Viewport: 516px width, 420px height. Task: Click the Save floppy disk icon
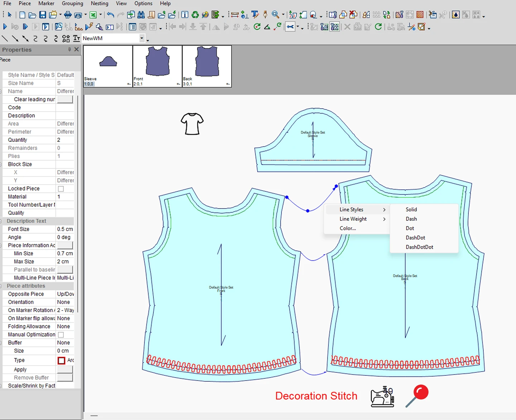click(43, 15)
